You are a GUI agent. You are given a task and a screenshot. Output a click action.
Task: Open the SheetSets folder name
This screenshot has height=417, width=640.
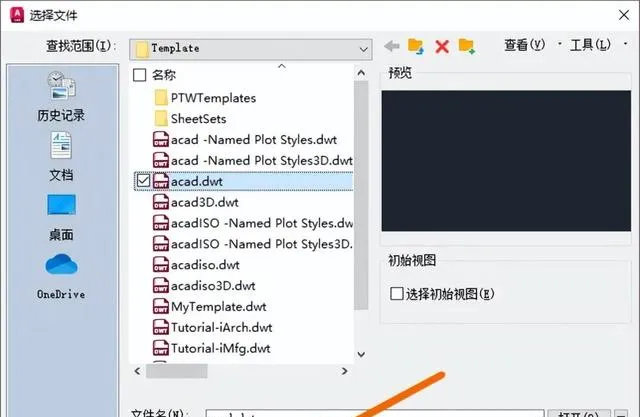198,119
